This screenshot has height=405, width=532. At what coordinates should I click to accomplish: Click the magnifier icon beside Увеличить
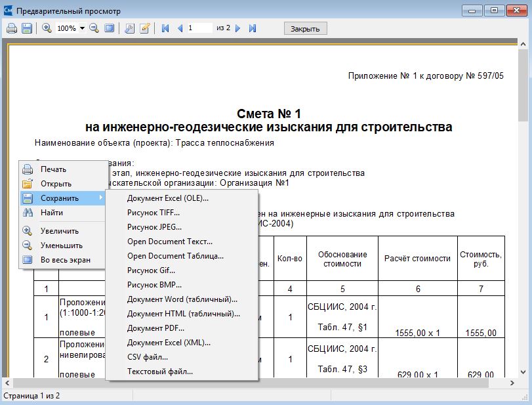point(28,231)
